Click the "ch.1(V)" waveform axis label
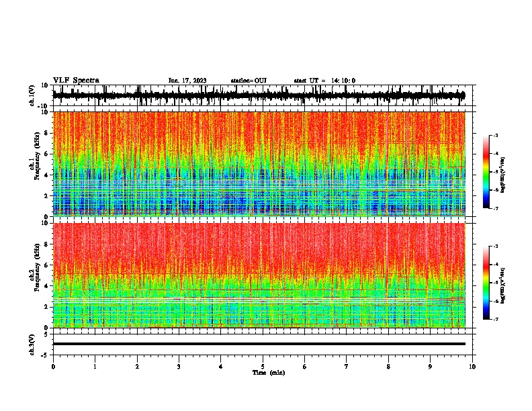This screenshot has height=411, width=532. (x=32, y=95)
